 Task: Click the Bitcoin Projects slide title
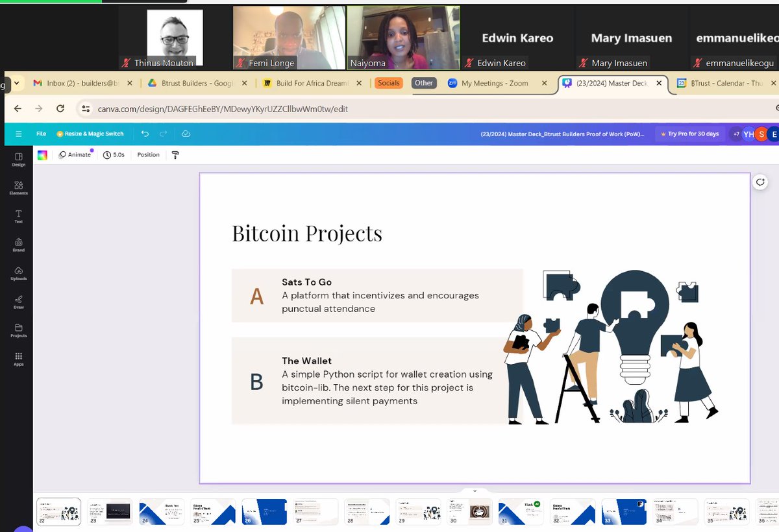[307, 234]
